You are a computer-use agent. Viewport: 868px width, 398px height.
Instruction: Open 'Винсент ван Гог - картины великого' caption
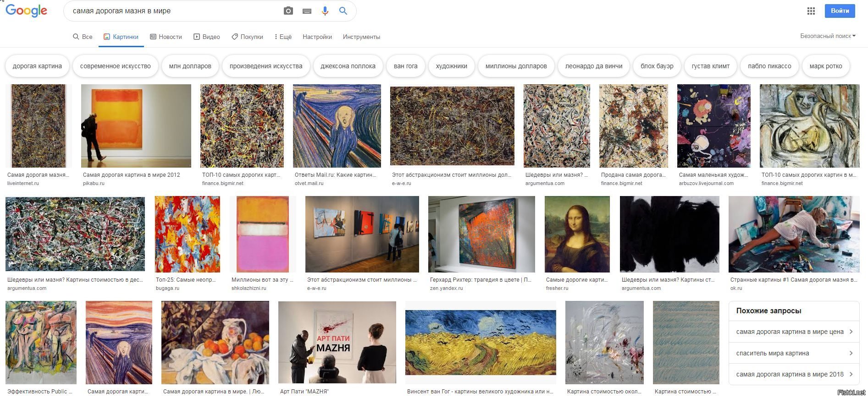[481, 392]
